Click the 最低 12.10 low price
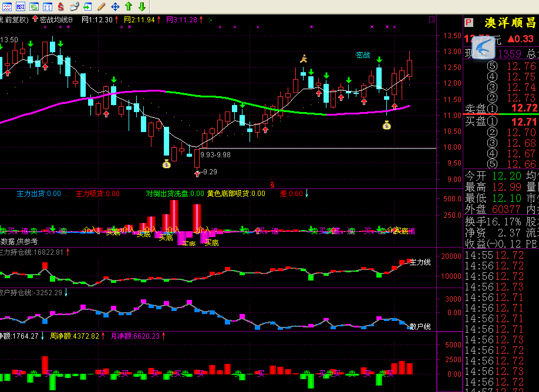 [493, 198]
